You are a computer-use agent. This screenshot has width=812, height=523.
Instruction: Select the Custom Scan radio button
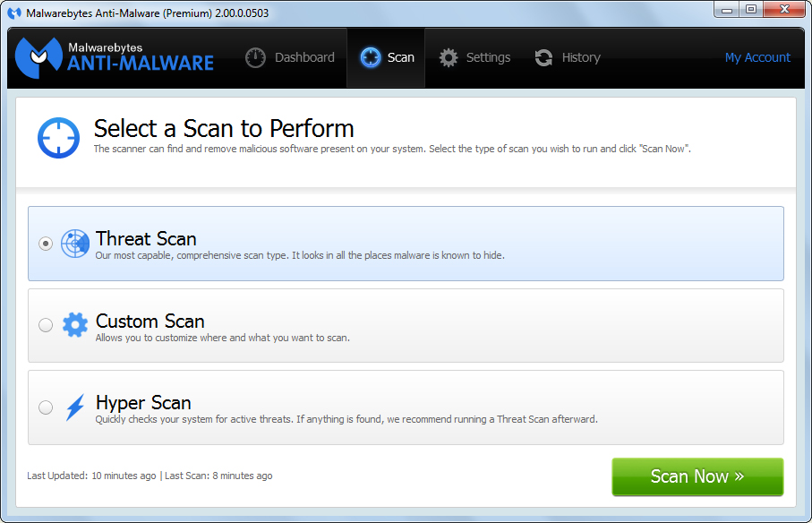tap(46, 325)
